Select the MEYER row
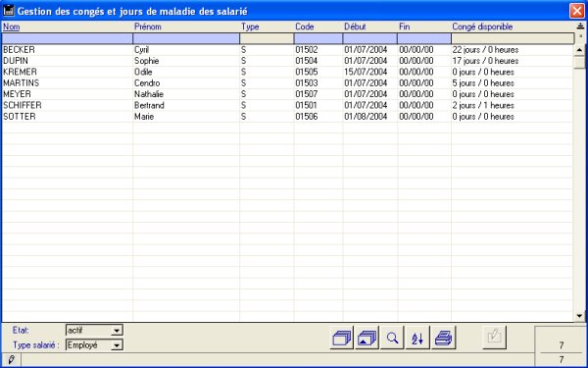 pos(287,94)
